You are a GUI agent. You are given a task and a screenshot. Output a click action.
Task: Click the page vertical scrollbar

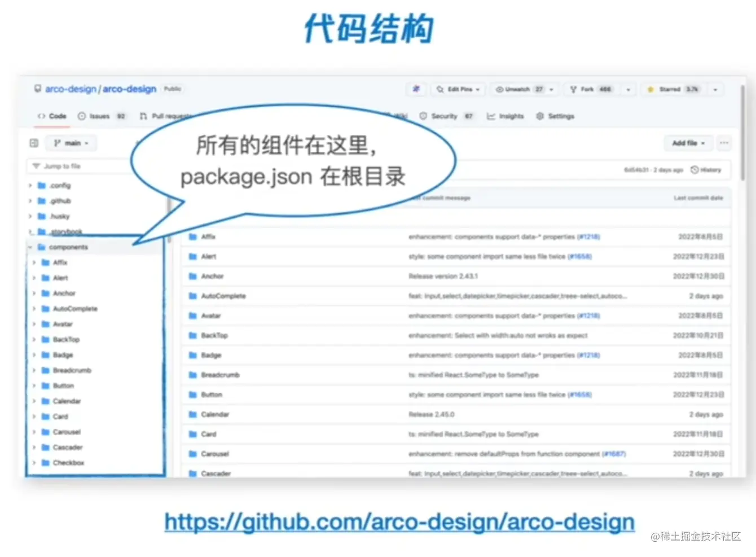coord(742,133)
